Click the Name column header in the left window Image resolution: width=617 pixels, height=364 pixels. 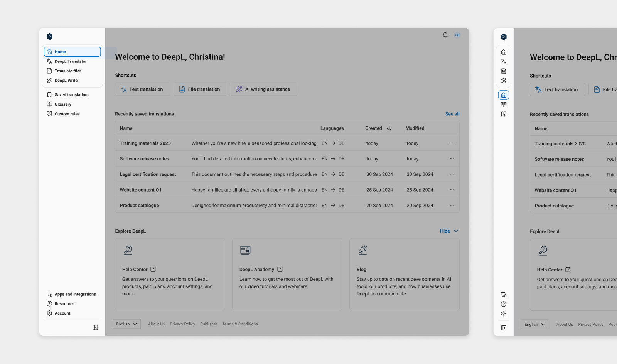click(x=126, y=128)
